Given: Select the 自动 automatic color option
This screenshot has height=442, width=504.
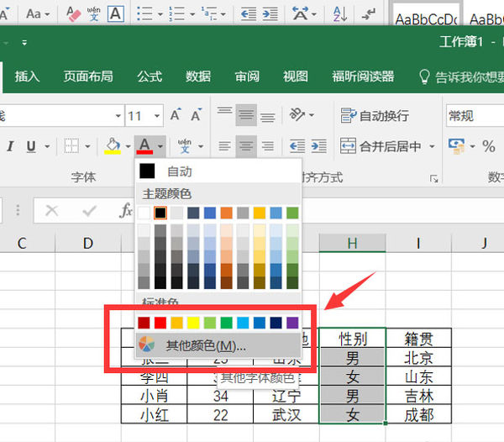Looking at the screenshot, I should point(179,171).
